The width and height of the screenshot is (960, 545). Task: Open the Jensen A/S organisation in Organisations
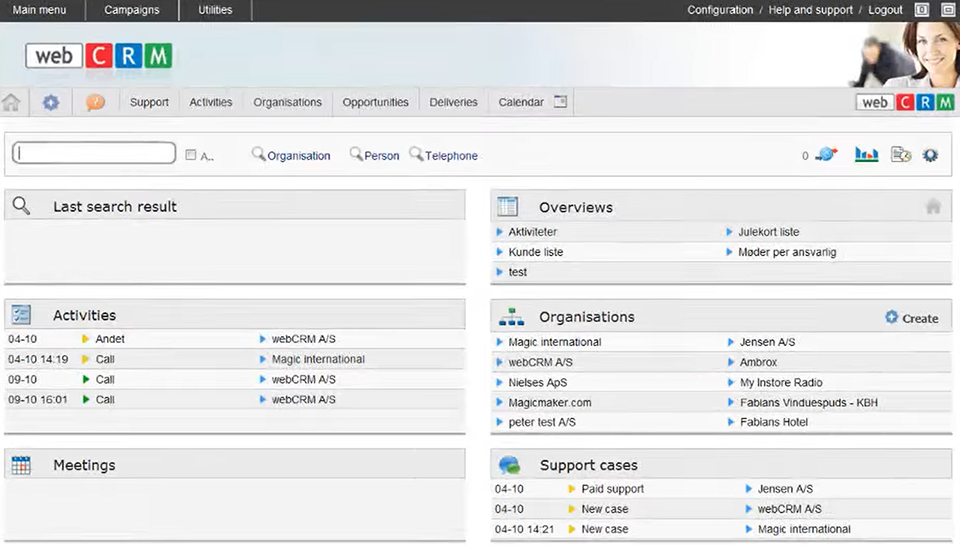(x=767, y=342)
